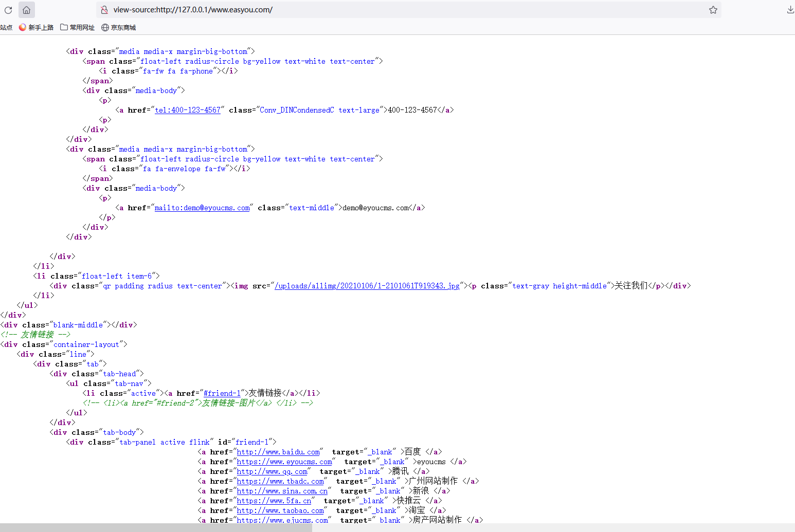The height and width of the screenshot is (532, 795).
Task: Open the https://www.eyoucms.com link
Action: [x=284, y=462]
